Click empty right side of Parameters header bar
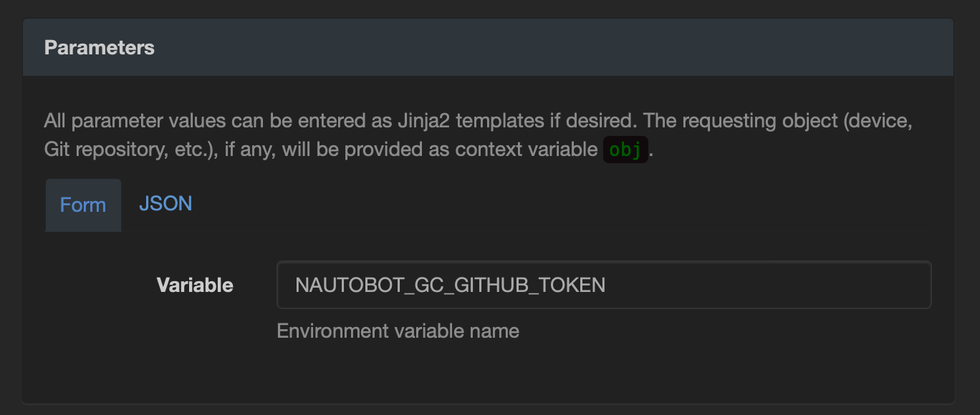The width and height of the screenshot is (980, 415). (645, 48)
